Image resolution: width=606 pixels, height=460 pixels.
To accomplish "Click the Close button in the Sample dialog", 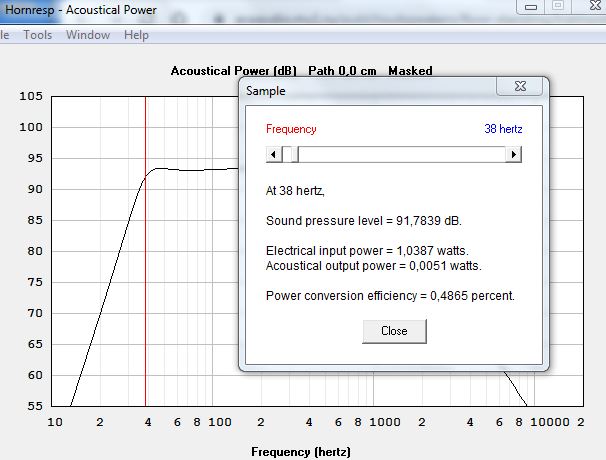I will 394,331.
